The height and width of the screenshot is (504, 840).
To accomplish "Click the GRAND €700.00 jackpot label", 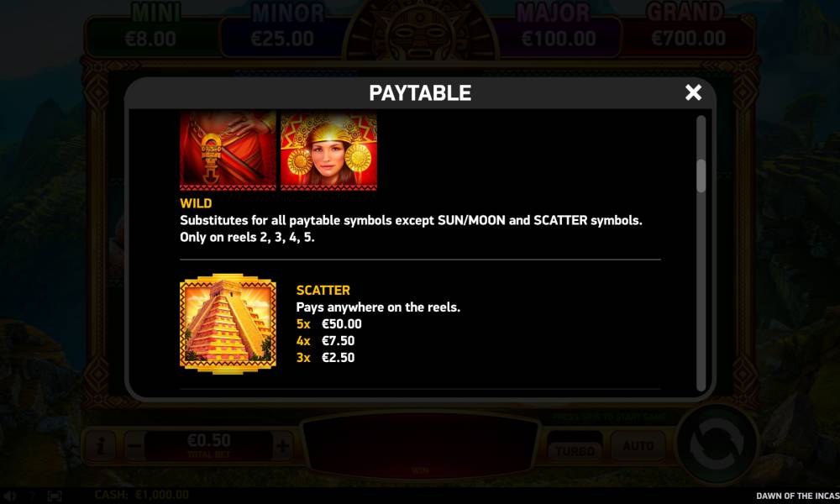I will click(x=688, y=28).
